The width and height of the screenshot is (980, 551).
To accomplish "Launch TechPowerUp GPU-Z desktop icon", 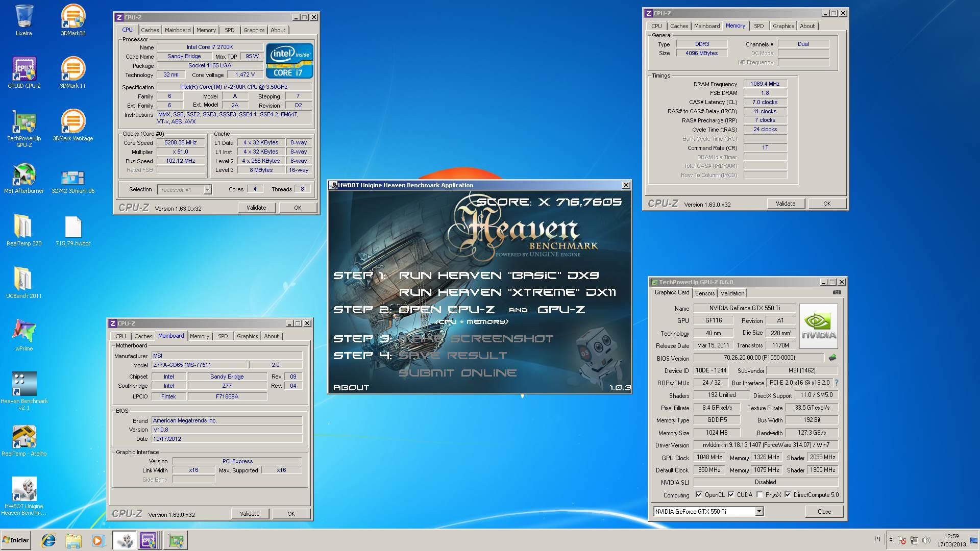I will click(24, 129).
